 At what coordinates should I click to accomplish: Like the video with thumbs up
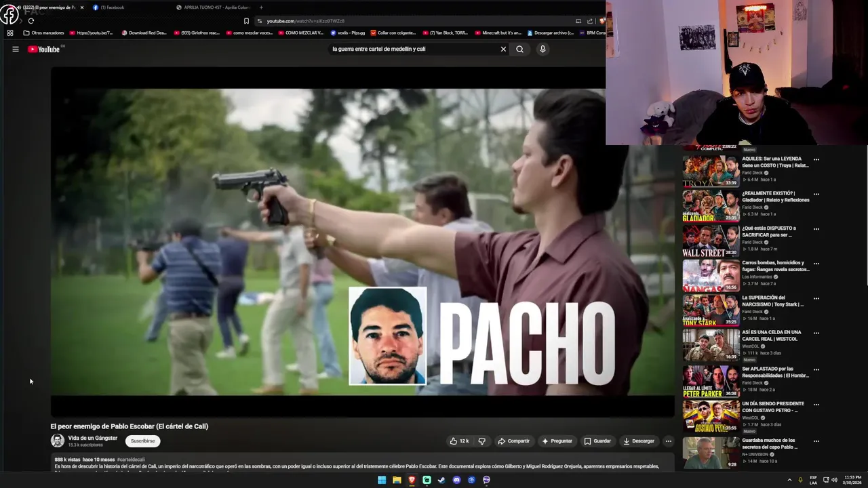pyautogui.click(x=459, y=441)
